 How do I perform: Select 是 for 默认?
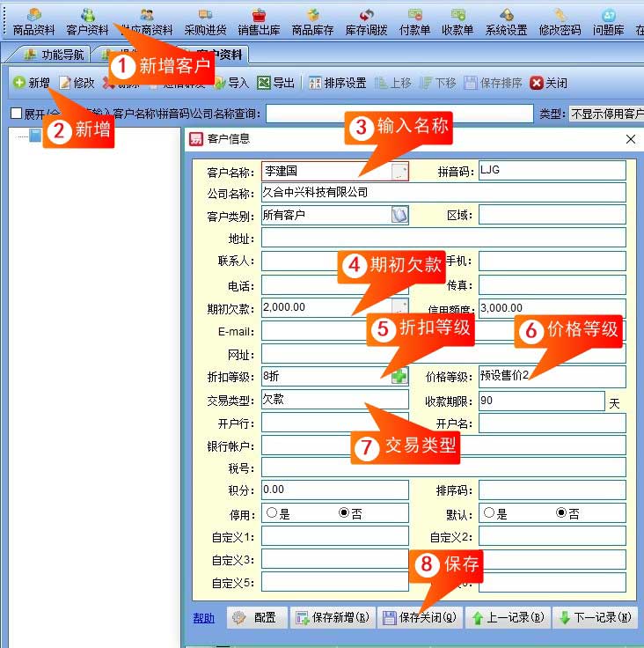coord(489,513)
